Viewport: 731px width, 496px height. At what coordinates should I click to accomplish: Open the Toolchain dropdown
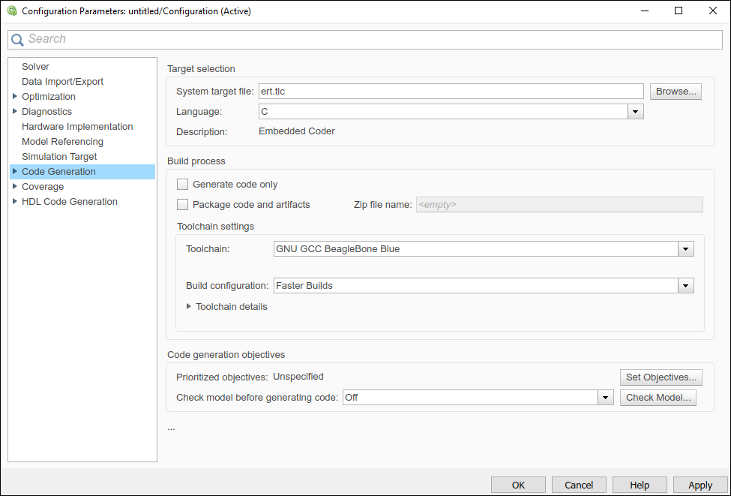(x=685, y=249)
